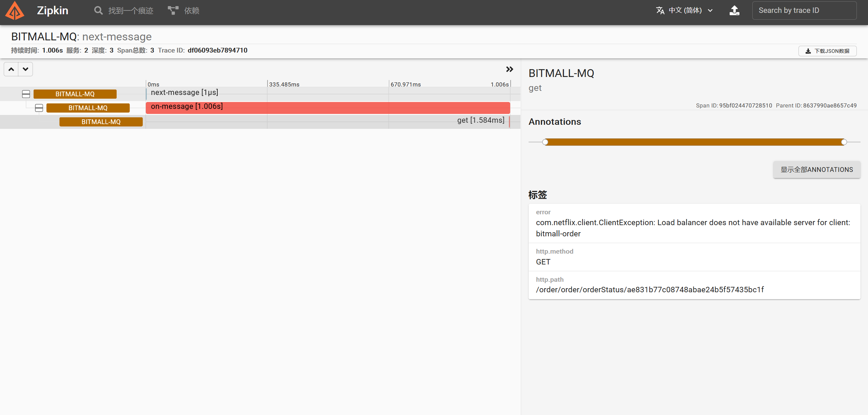The width and height of the screenshot is (868, 415).
Task: Click the translate language icon
Action: [660, 11]
